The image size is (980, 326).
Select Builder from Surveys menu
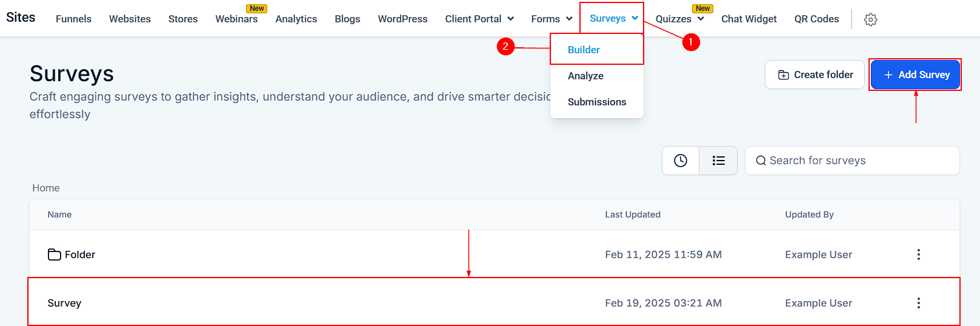coord(584,50)
